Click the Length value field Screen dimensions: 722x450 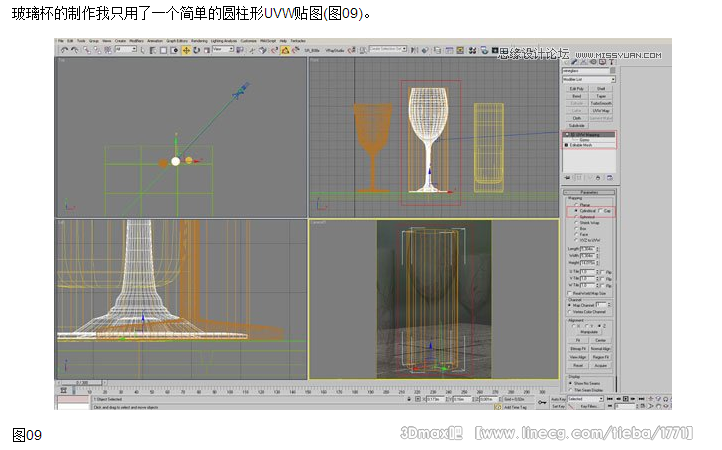point(587,249)
